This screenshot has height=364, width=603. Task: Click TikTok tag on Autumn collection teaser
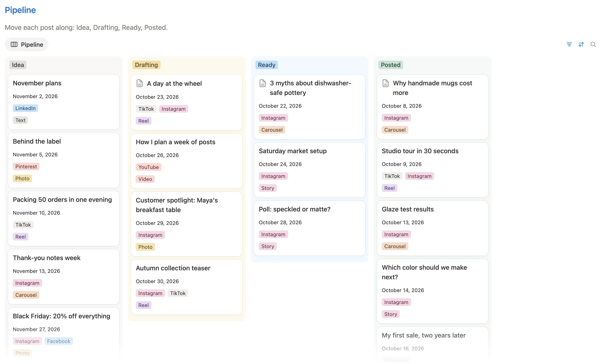coord(178,293)
